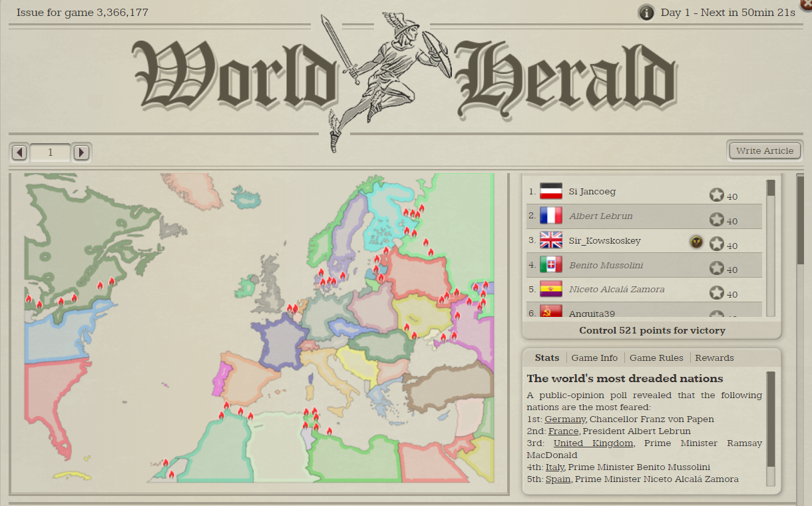
Task: Open the Game Rules tab
Action: [656, 358]
